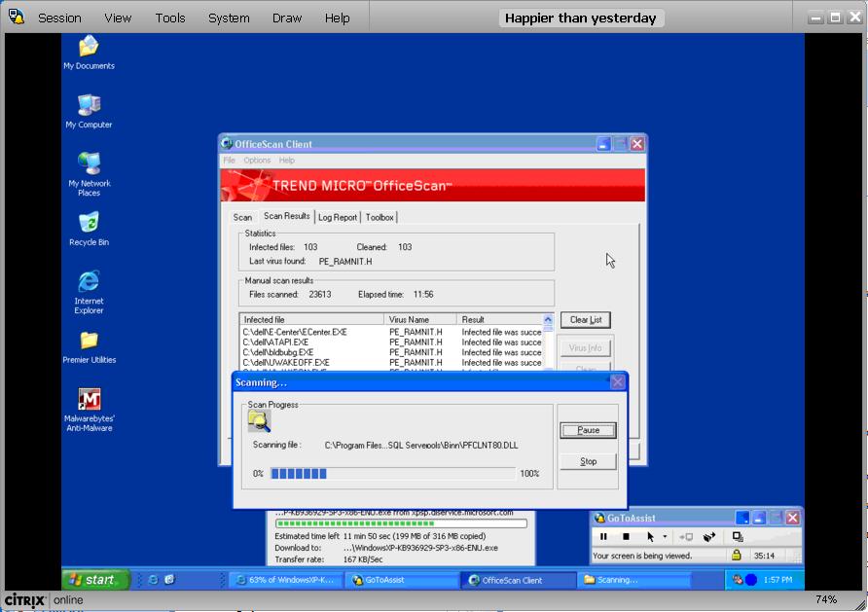
Task: Pause screen sharing in GoToAssist toolbar
Action: tap(603, 536)
